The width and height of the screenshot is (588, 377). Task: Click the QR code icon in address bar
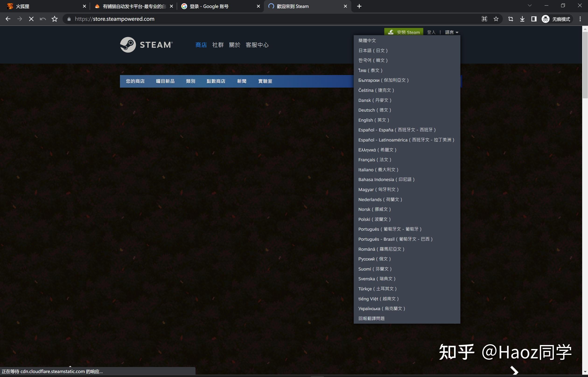point(484,19)
